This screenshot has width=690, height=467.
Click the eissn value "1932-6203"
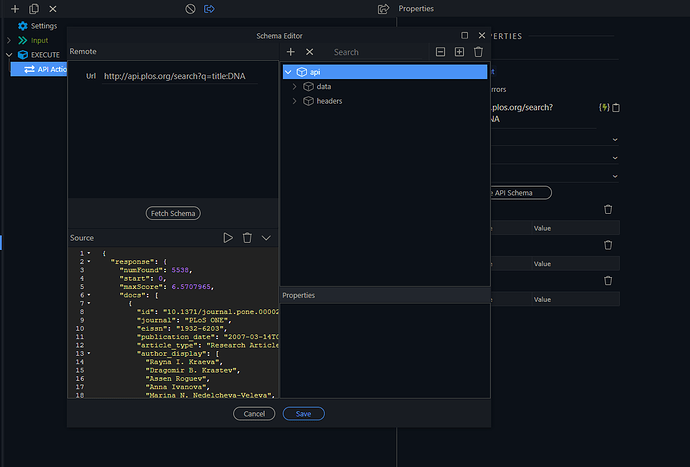200,329
